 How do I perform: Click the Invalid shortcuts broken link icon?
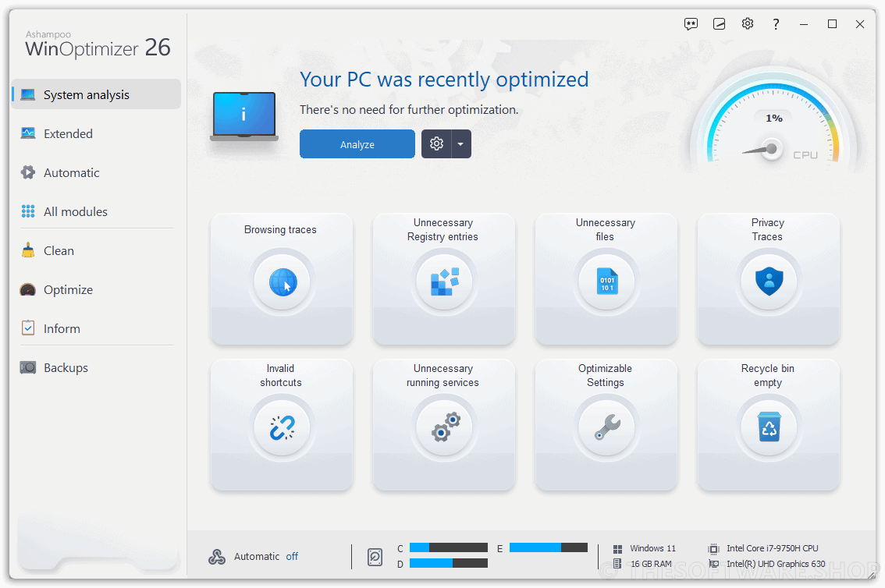tap(283, 427)
